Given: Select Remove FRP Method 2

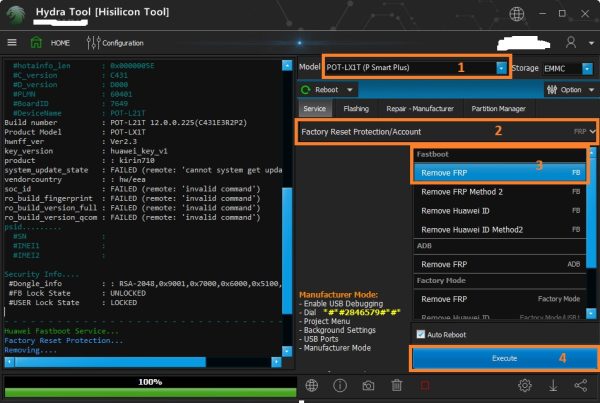Looking at the screenshot, I should click(500, 192).
